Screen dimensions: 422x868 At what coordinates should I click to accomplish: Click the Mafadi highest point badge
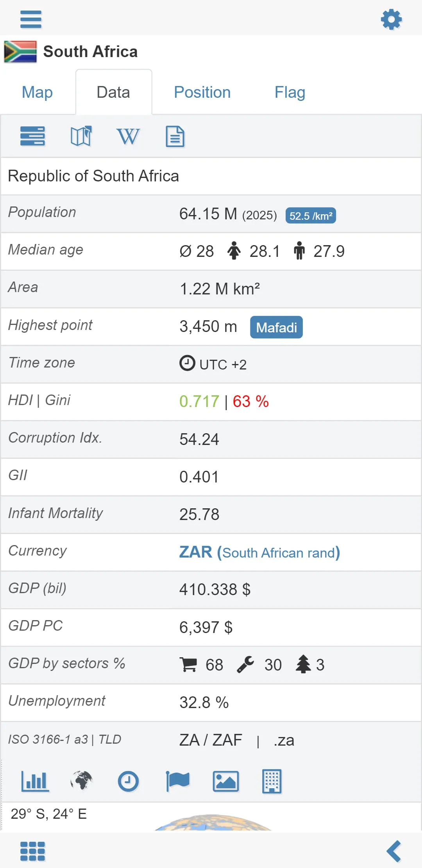276,327
